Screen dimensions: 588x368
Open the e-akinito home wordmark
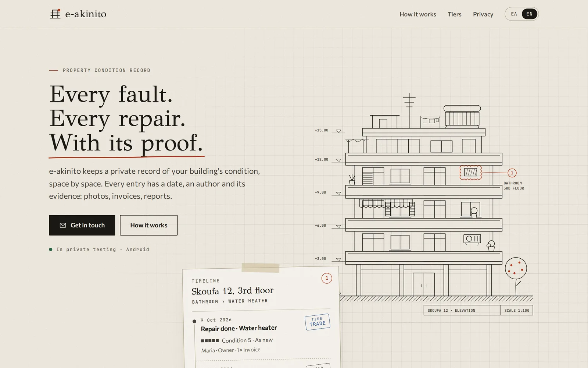tap(86, 14)
